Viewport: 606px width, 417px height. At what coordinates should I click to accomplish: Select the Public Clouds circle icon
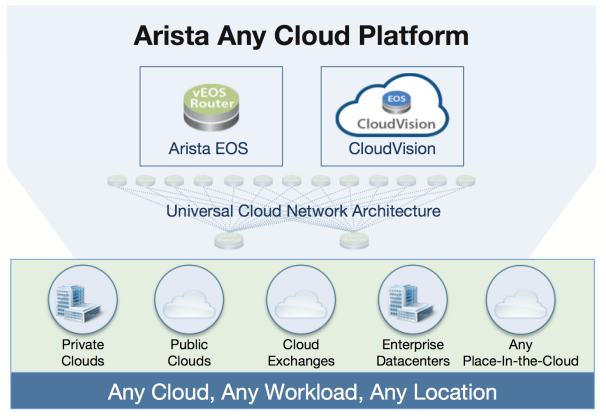click(189, 300)
